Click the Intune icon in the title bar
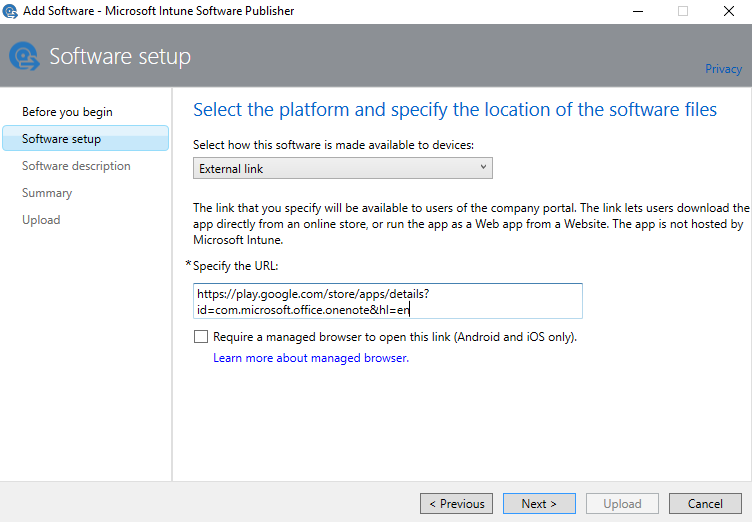This screenshot has width=752, height=522. (10, 11)
